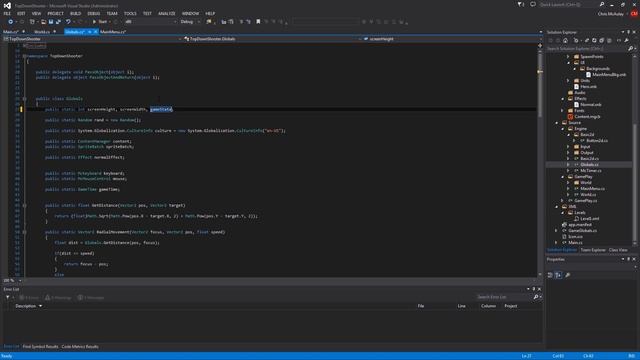Screen dimensions: 640x360
Task: Click the Start debugging button
Action: pyautogui.click(x=100, y=22)
